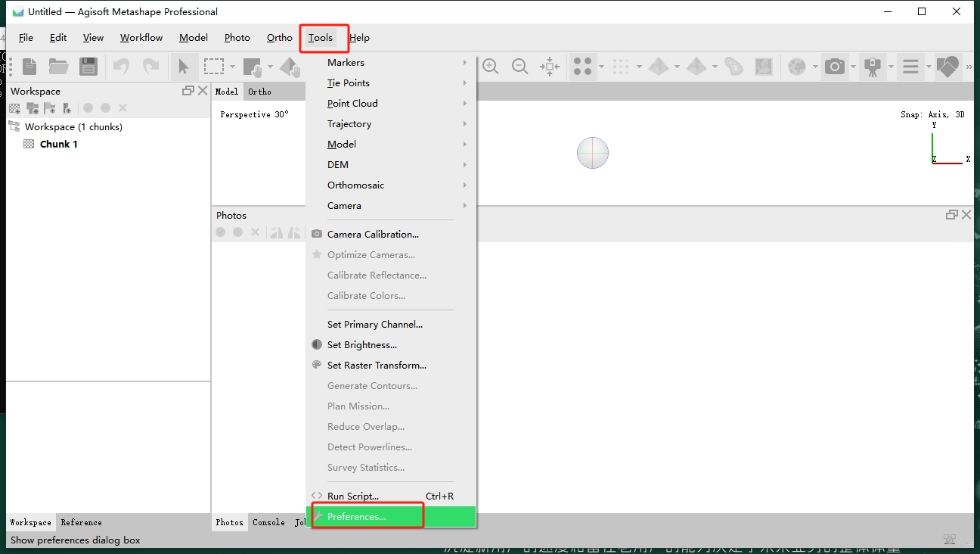The width and height of the screenshot is (980, 554).
Task: Click the Show Model pyramid icon
Action: point(659,67)
